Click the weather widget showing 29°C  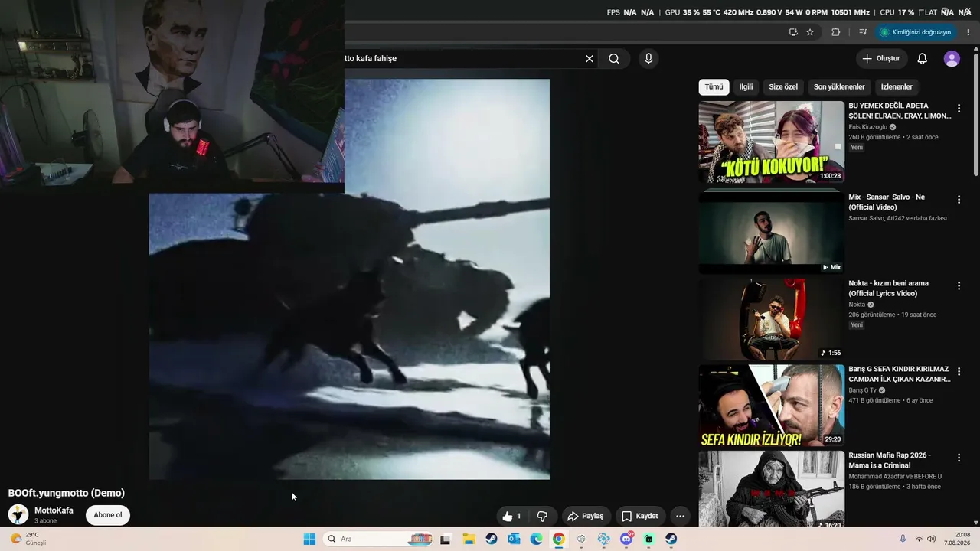28,539
